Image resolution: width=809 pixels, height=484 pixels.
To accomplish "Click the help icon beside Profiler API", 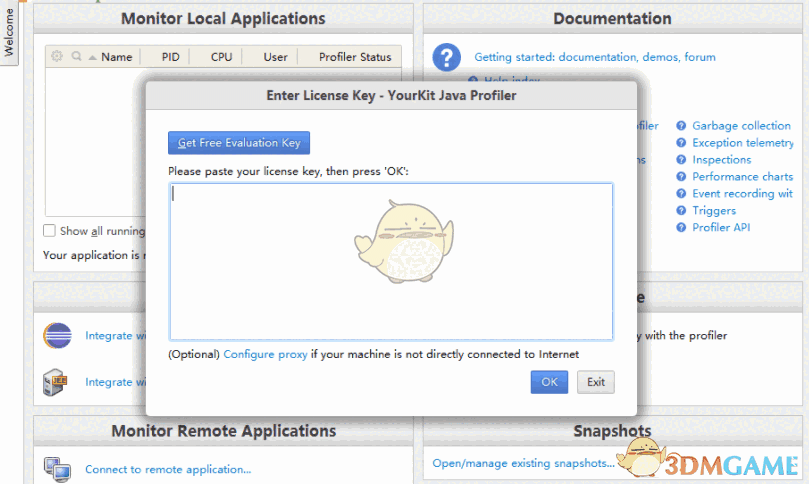I will [681, 227].
